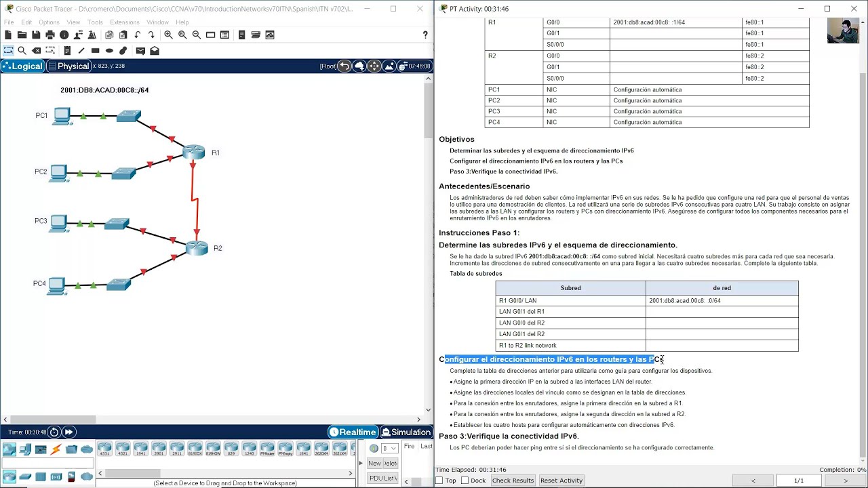Open the View menu
The image size is (868, 488).
pyautogui.click(x=73, y=22)
